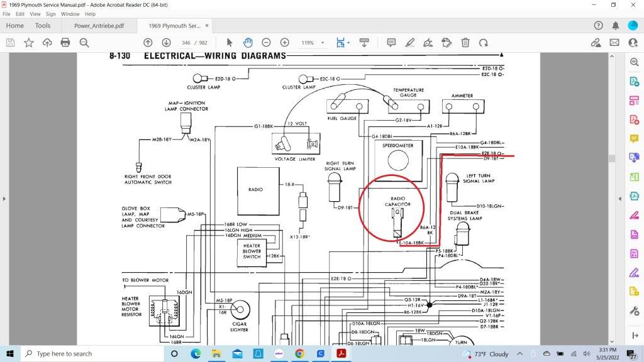The image size is (644, 362).
Task: Bookmark the file with the star icon
Action: coord(29,43)
